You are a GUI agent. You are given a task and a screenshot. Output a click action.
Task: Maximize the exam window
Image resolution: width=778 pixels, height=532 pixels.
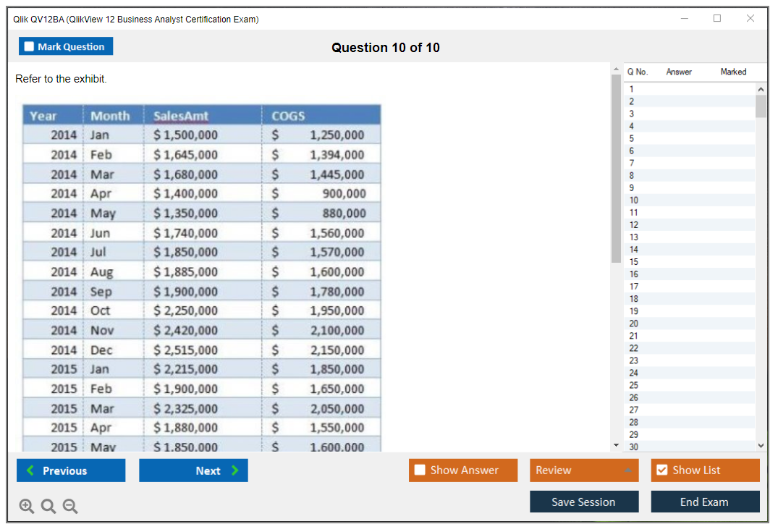(x=717, y=19)
